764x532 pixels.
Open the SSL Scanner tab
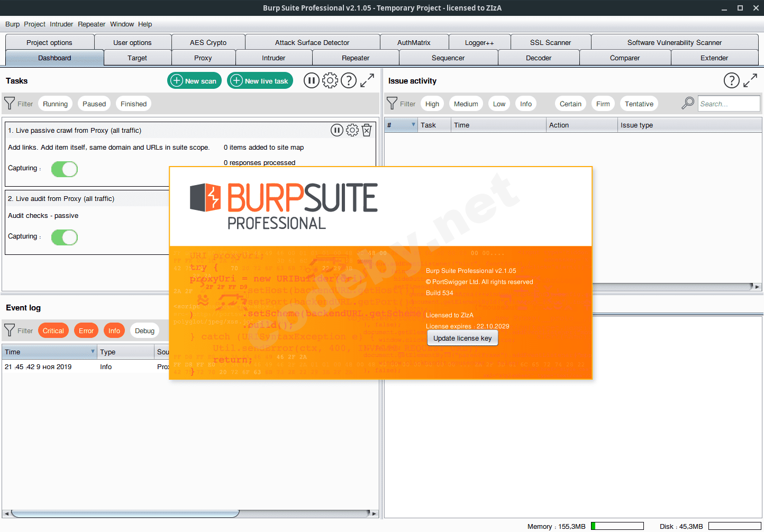(550, 42)
